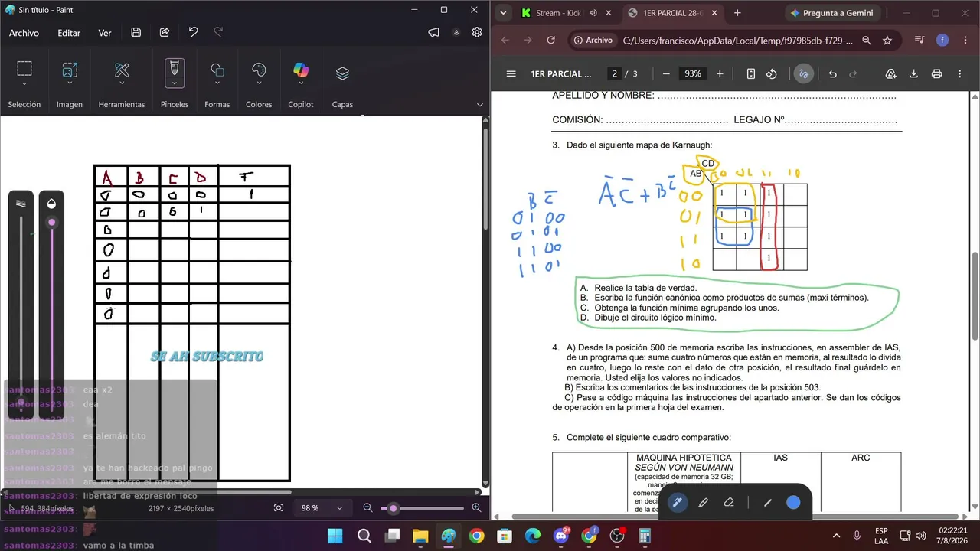Reload the PDF page in Chrome

click(552, 41)
